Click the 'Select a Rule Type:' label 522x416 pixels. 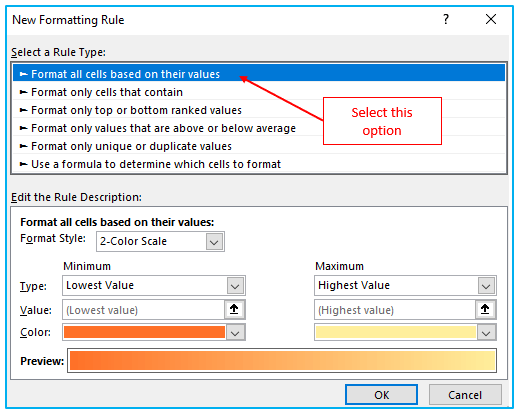(x=58, y=52)
